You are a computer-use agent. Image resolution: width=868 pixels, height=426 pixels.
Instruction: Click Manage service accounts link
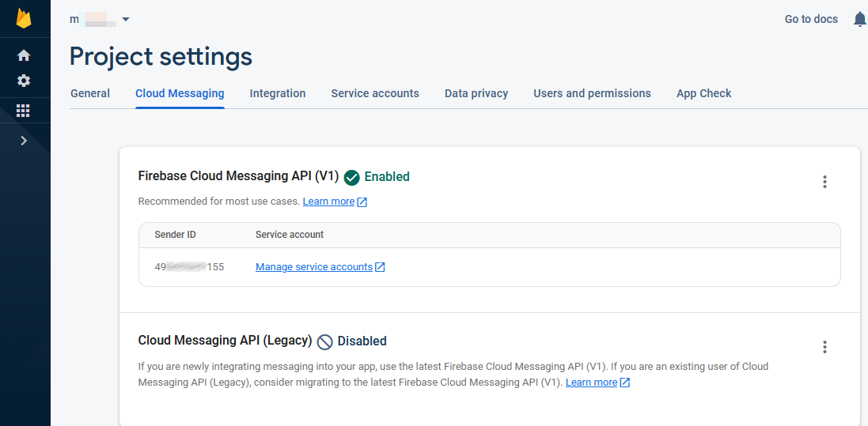[314, 267]
